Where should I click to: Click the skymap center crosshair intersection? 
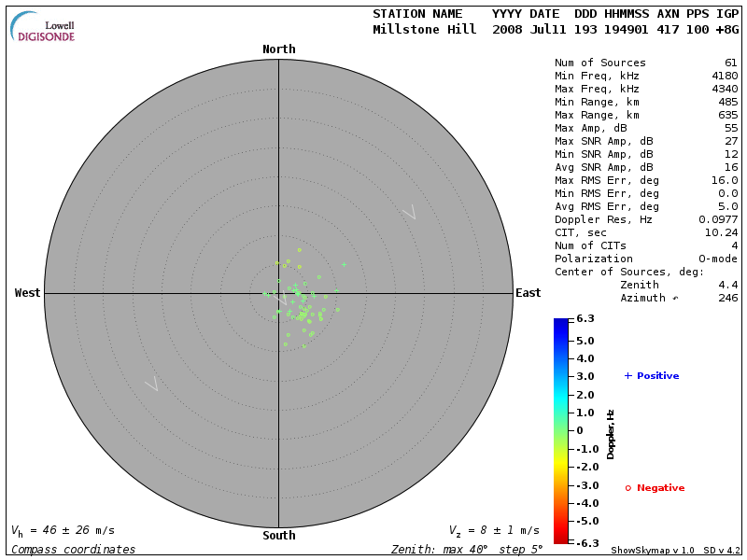click(278, 293)
